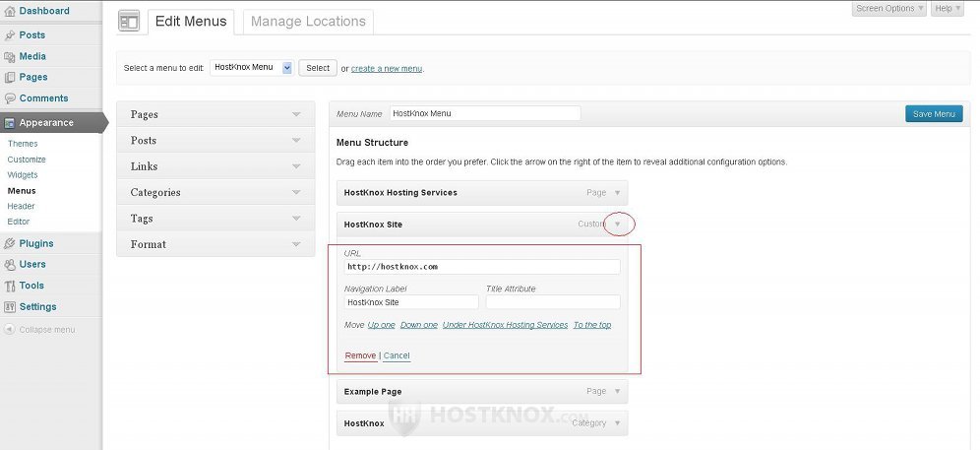980x450 pixels.
Task: Click the Down one move link
Action: [x=419, y=325]
